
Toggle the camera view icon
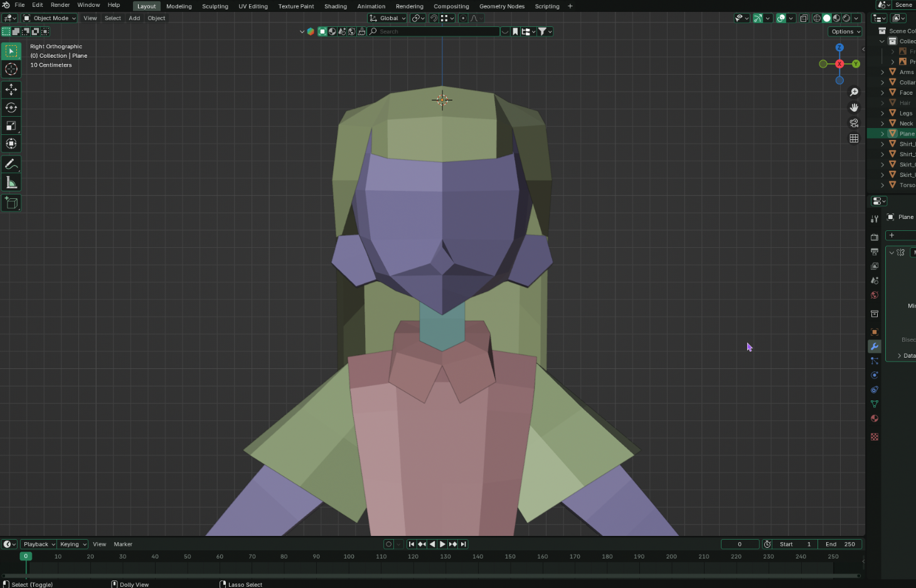(854, 123)
